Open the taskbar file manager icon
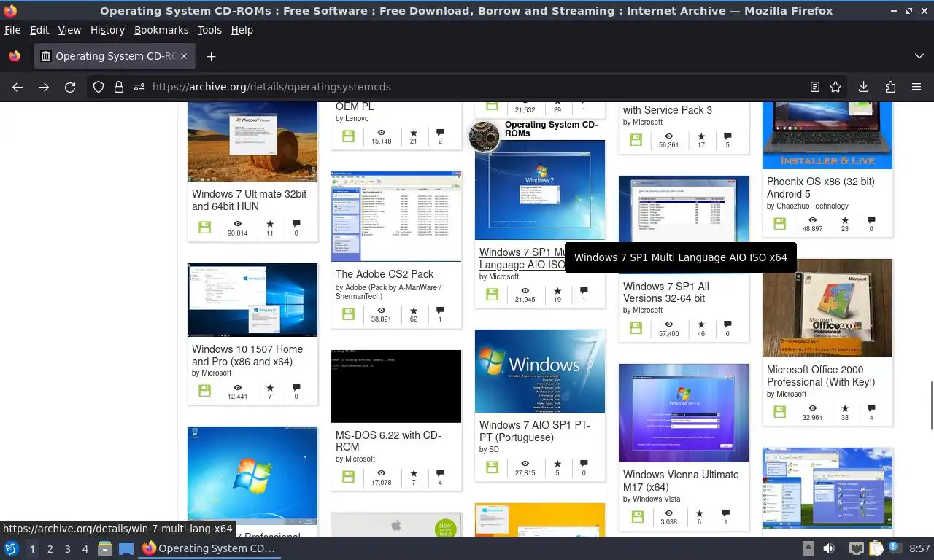 click(x=105, y=548)
